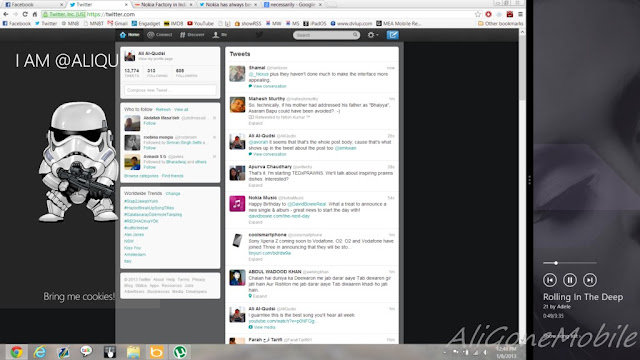Click the Twitter bird logo in the navbar

pos(259,35)
